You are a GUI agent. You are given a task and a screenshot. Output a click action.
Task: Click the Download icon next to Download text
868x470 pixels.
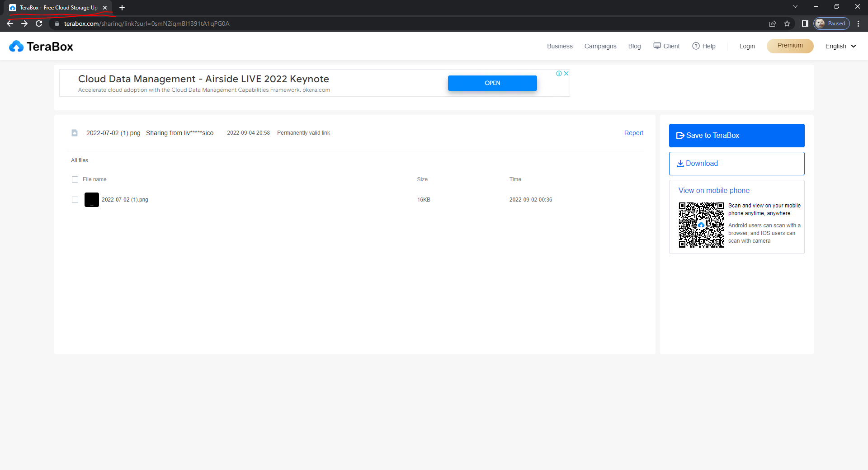680,163
